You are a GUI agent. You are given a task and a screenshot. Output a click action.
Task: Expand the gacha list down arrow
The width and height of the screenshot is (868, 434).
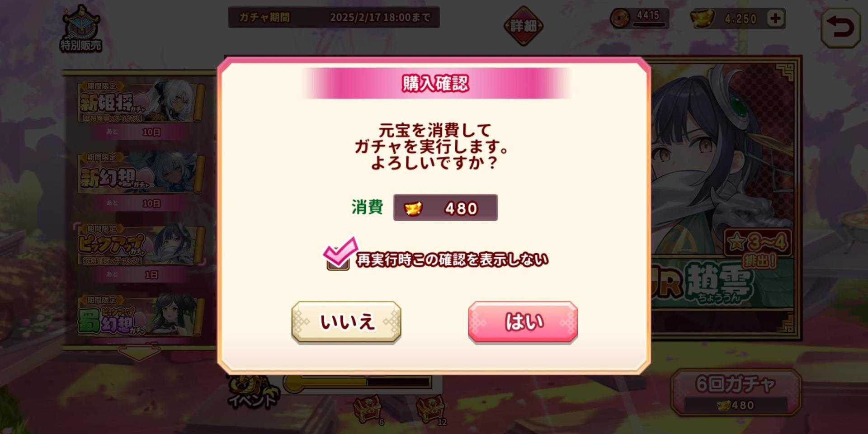139,353
